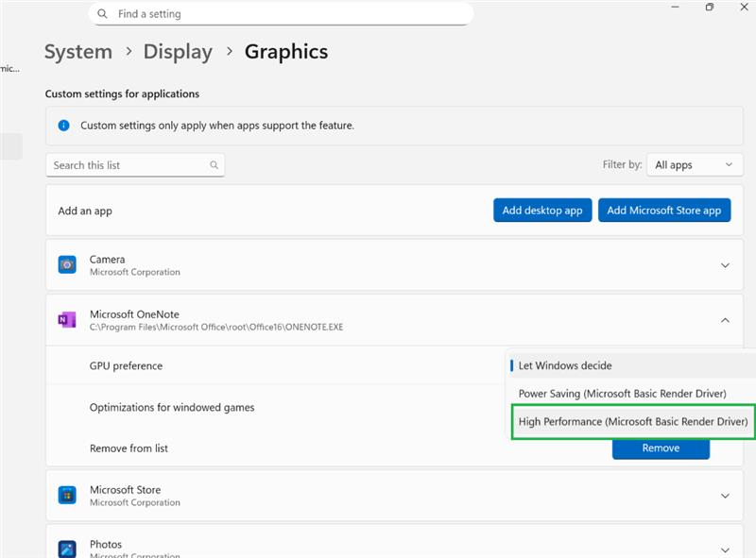Expand the Photos app row
Image resolution: width=756 pixels, height=558 pixels.
point(725,550)
